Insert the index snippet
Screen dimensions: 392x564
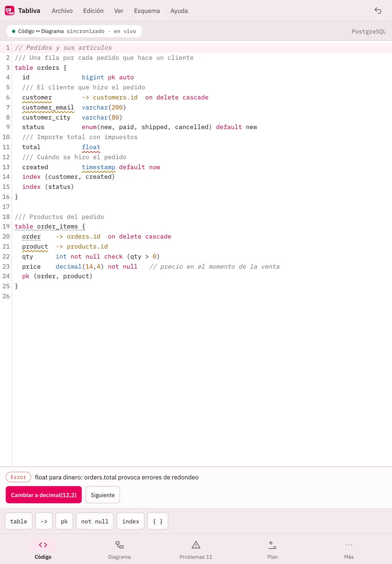131,521
